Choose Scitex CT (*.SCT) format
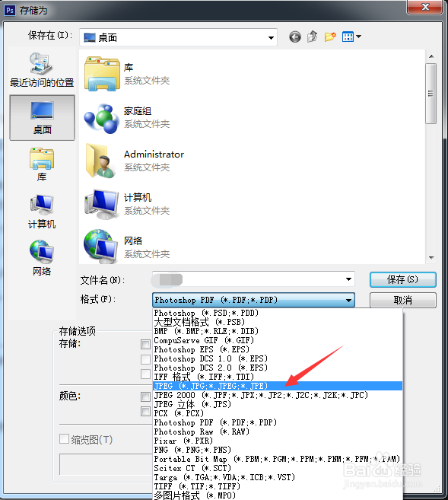Screen dimensions: 448x500 (x=278, y=468)
